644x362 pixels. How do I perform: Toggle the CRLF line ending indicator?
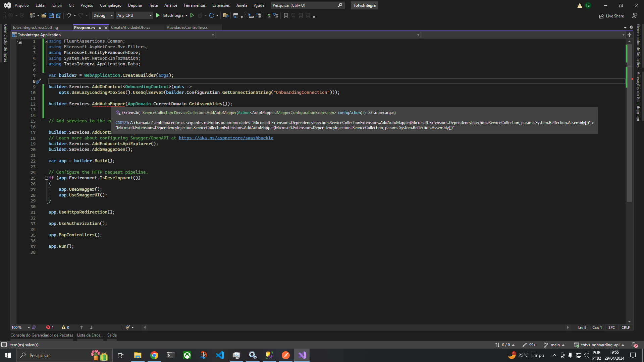click(x=626, y=327)
